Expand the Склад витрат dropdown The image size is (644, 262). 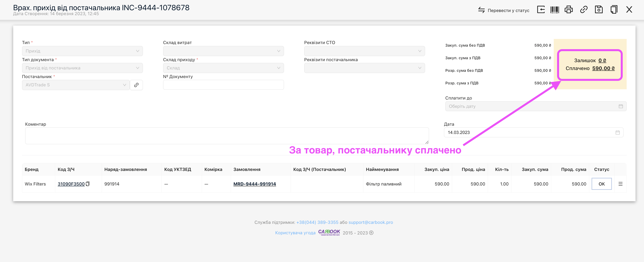coord(223,51)
